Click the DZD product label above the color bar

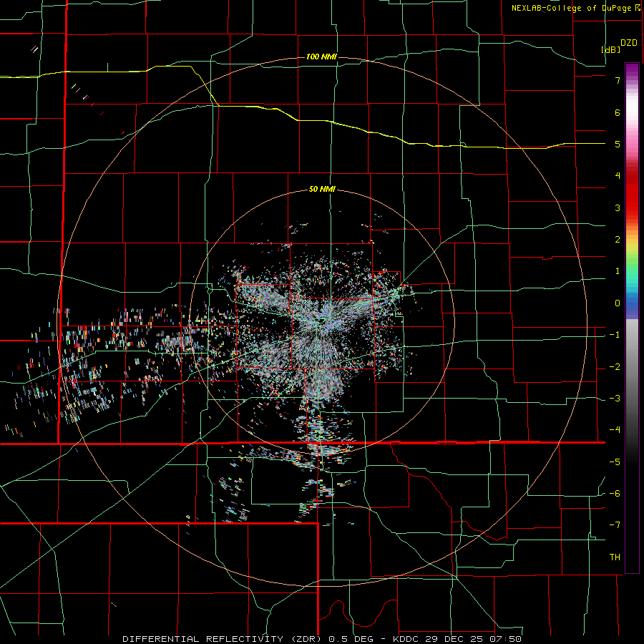coord(629,43)
